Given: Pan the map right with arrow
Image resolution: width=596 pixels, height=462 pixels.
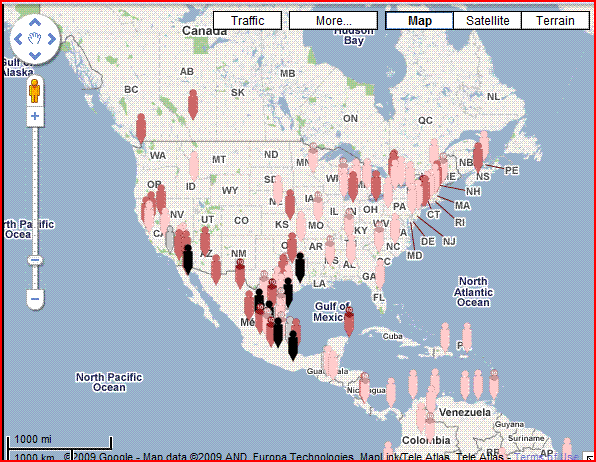Looking at the screenshot, I should pyautogui.click(x=52, y=39).
